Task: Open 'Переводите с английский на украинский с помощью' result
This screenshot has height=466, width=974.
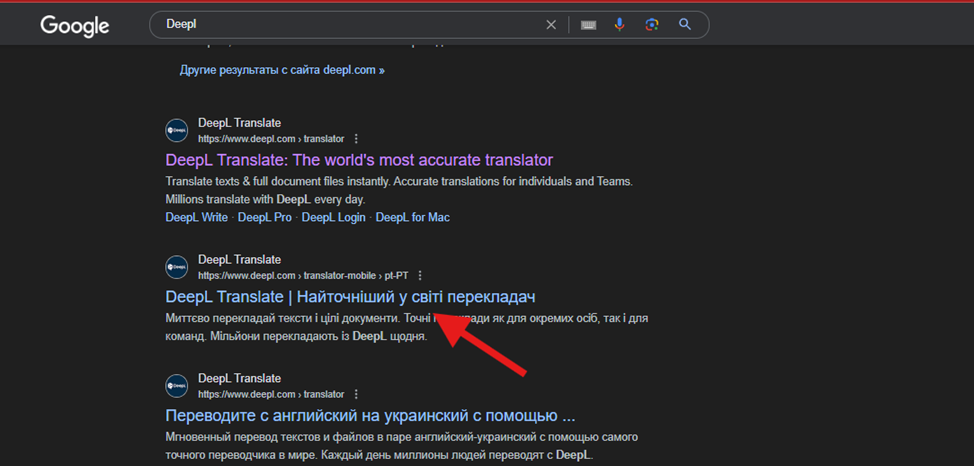Action: (370, 416)
